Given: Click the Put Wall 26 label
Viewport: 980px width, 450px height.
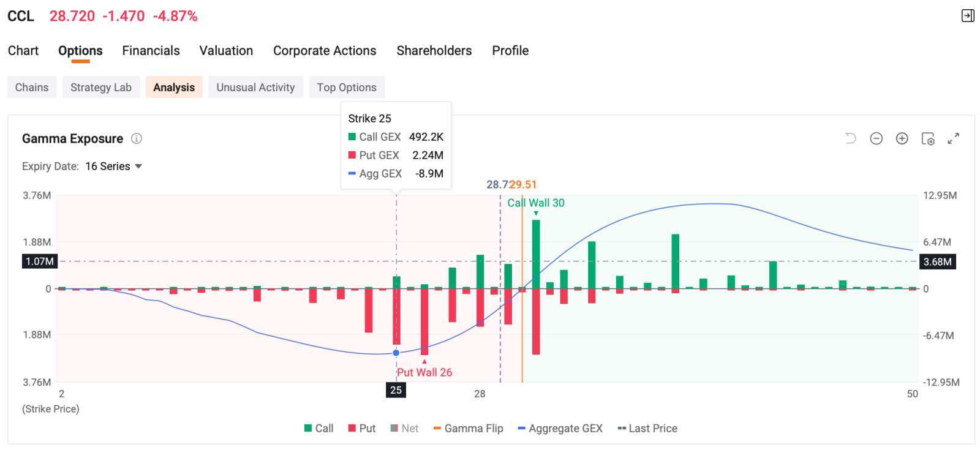Looking at the screenshot, I should 424,372.
